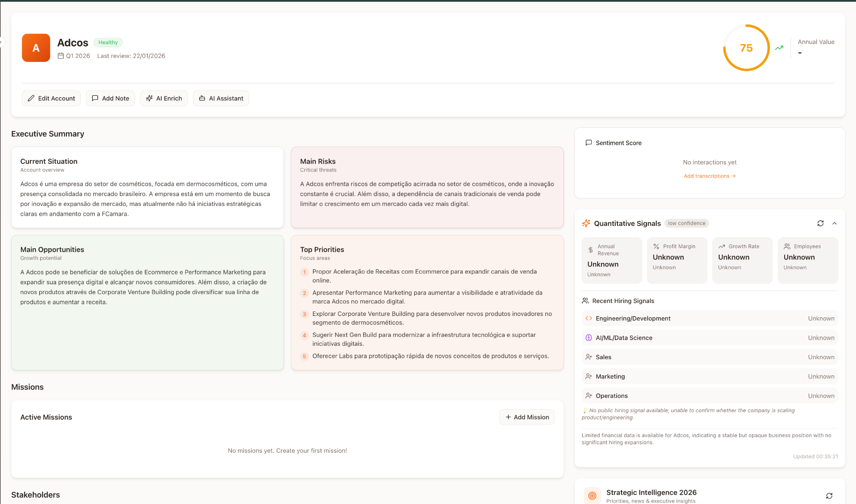The width and height of the screenshot is (856, 504).
Task: Click the Edit Account button
Action: click(51, 98)
